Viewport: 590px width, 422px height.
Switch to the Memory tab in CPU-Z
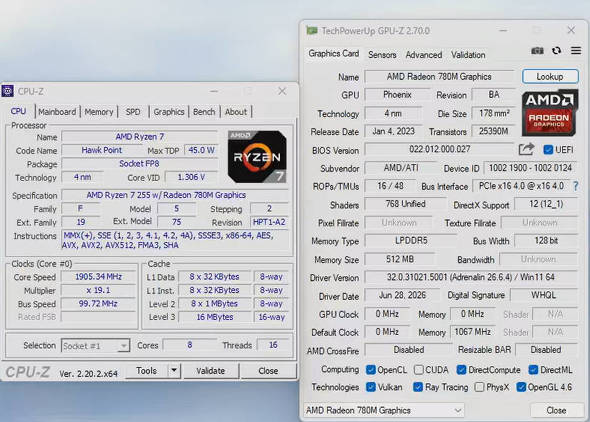point(99,112)
